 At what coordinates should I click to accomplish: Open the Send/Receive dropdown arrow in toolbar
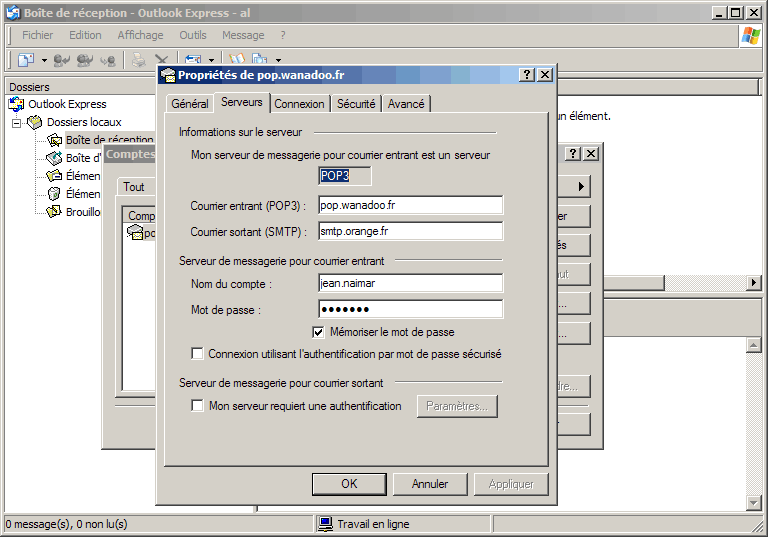point(211,61)
